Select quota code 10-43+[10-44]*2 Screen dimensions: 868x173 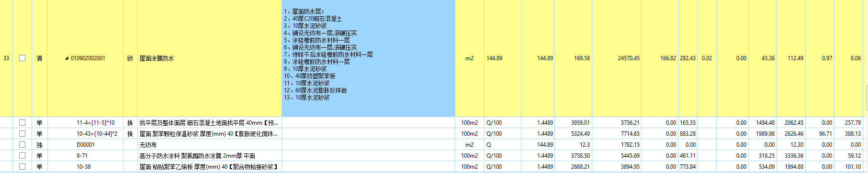(x=97, y=134)
